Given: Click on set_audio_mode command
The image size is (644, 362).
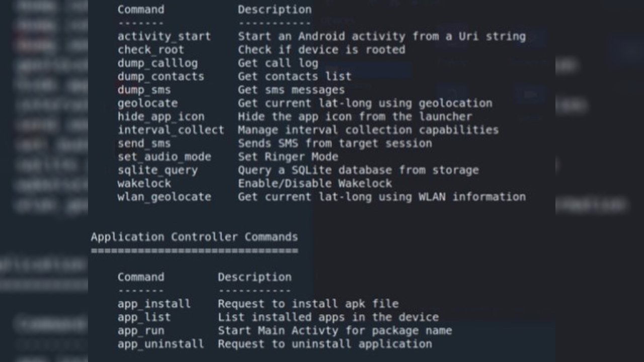Looking at the screenshot, I should pos(164,157).
